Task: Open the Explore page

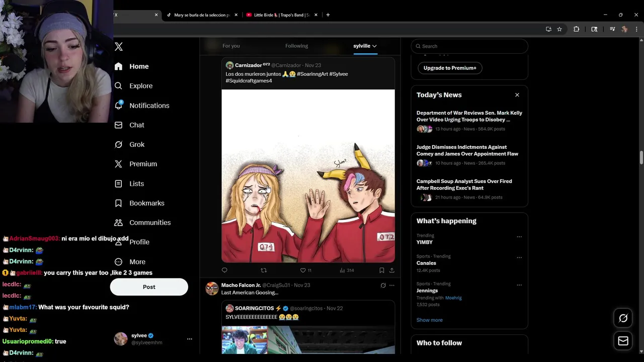Action: point(134,86)
